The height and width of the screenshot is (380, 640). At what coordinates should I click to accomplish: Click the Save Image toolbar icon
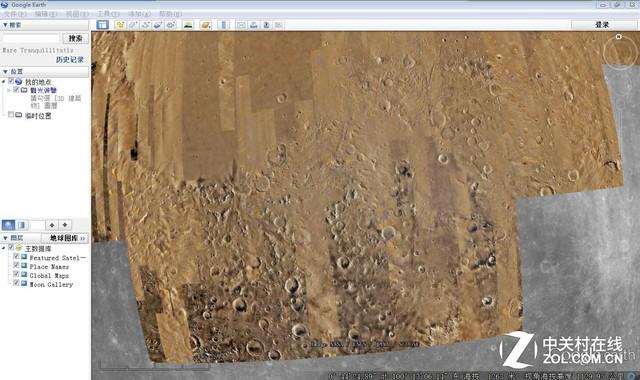(267, 25)
